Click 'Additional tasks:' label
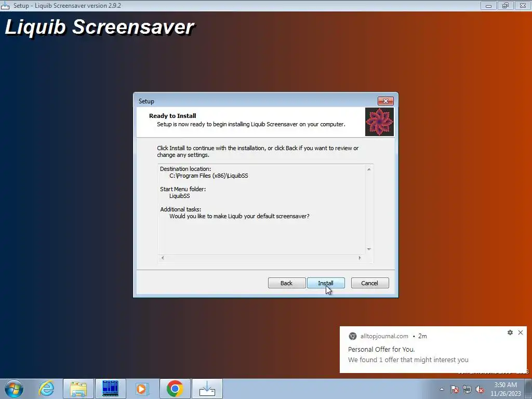The height and width of the screenshot is (399, 532). click(x=180, y=209)
